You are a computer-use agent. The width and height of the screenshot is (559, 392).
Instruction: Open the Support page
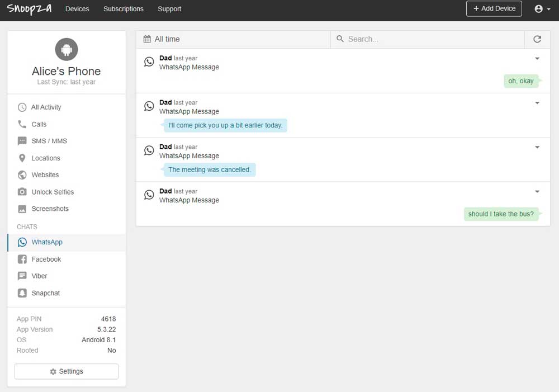click(169, 9)
